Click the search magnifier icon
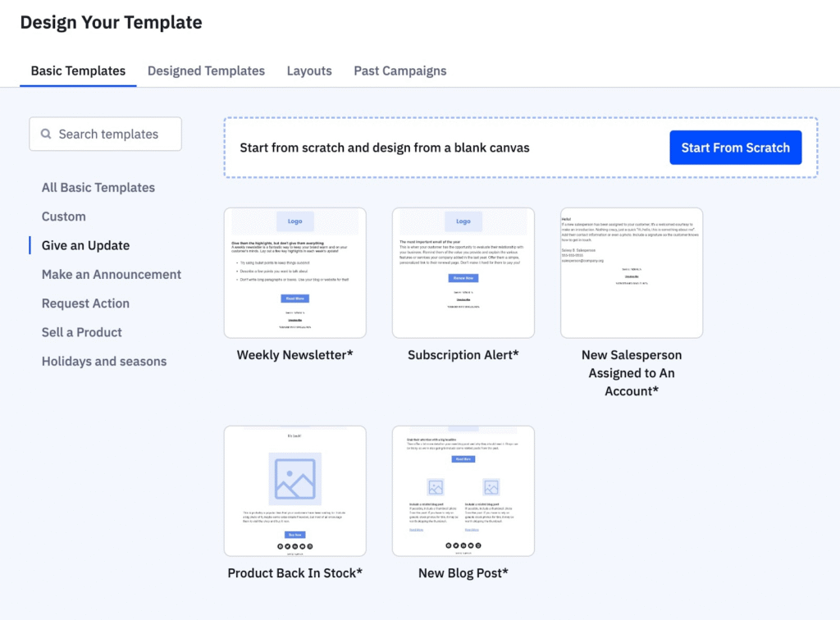This screenshot has height=620, width=840. (47, 133)
